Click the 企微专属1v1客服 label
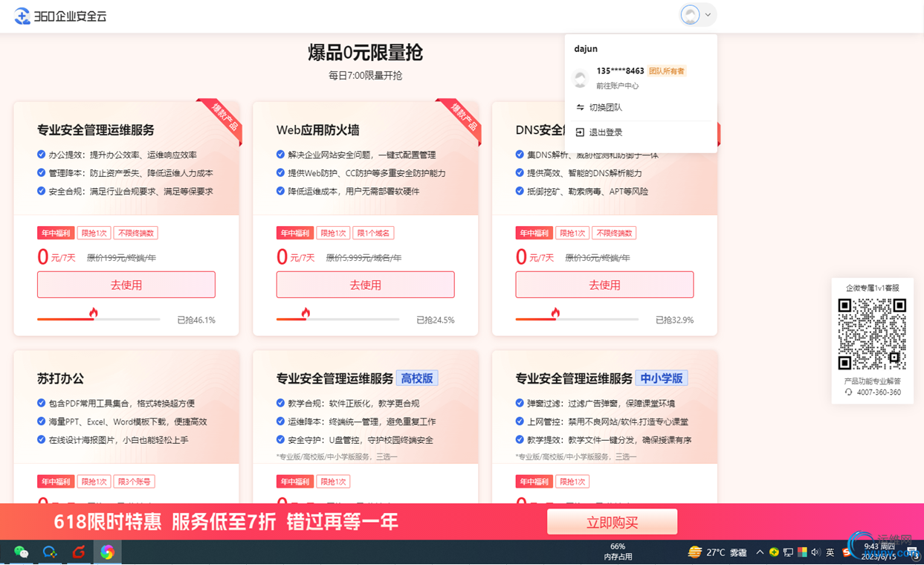The height and width of the screenshot is (565, 924). (872, 288)
